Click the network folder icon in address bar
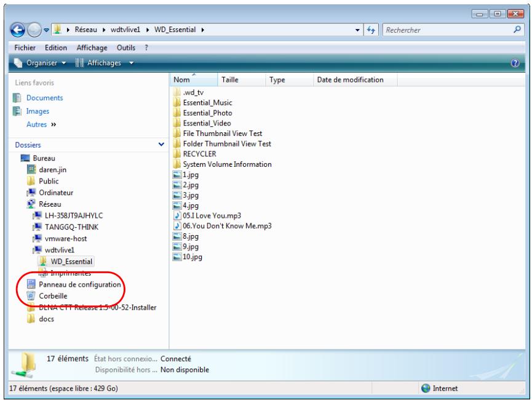This screenshot has height=400, width=532. [57, 30]
